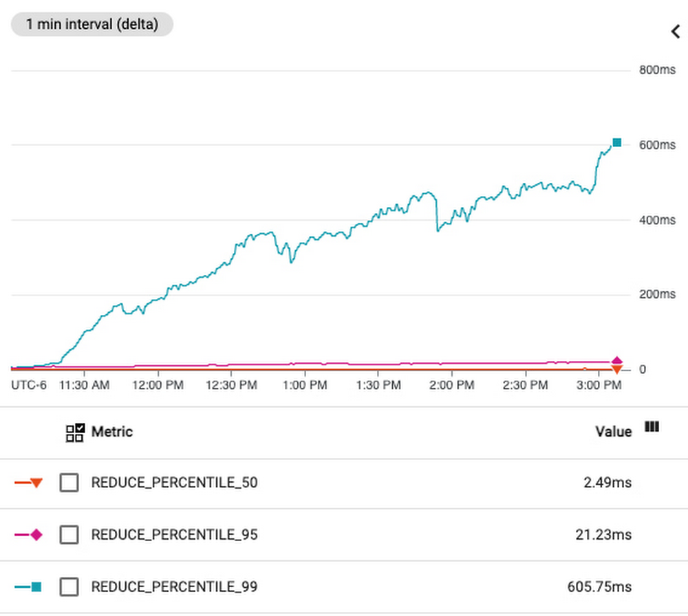
Task: Sort by the Value column header
Action: (613, 432)
